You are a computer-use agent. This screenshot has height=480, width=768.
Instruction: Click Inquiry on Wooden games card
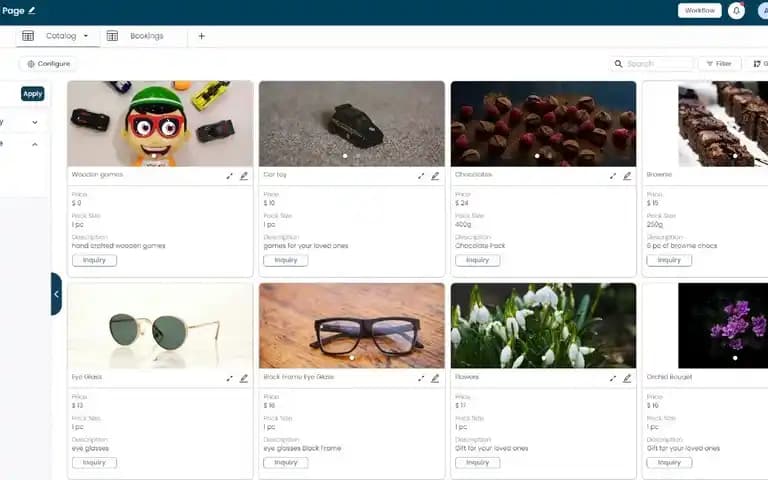94,260
